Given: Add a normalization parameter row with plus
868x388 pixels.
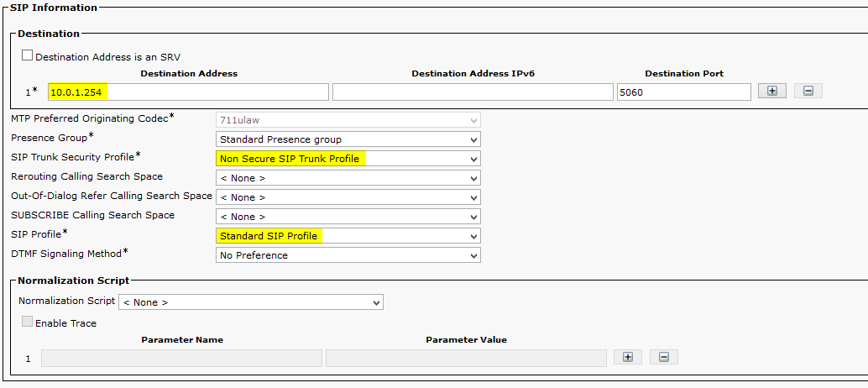Looking at the screenshot, I should coord(628,357).
